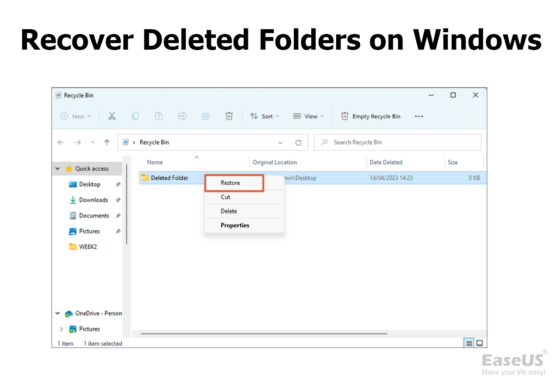This screenshot has width=558, height=392.
Task: Click the 0 KB size value
Action: 474,178
